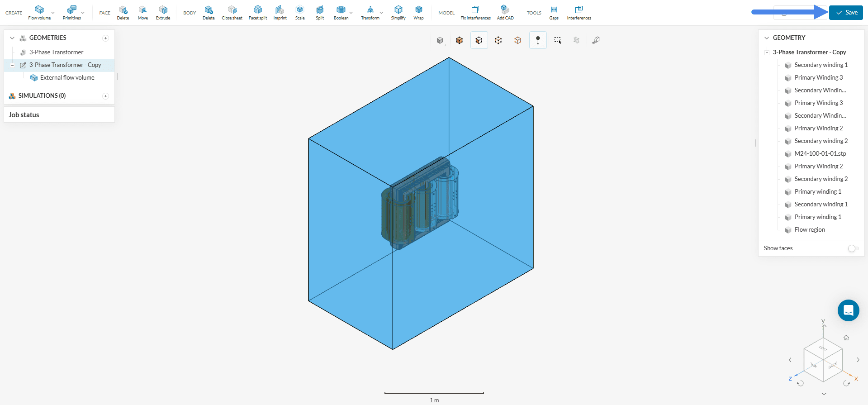Click the Save button
The width and height of the screenshot is (868, 405).
pyautogui.click(x=846, y=13)
